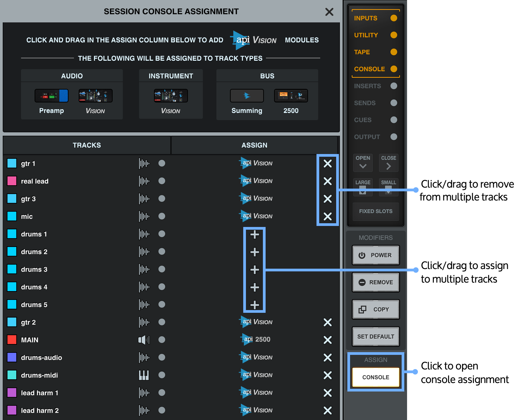The width and height of the screenshot is (519, 420).
Task: Remove API Vision from lead harm 2
Action: (327, 411)
